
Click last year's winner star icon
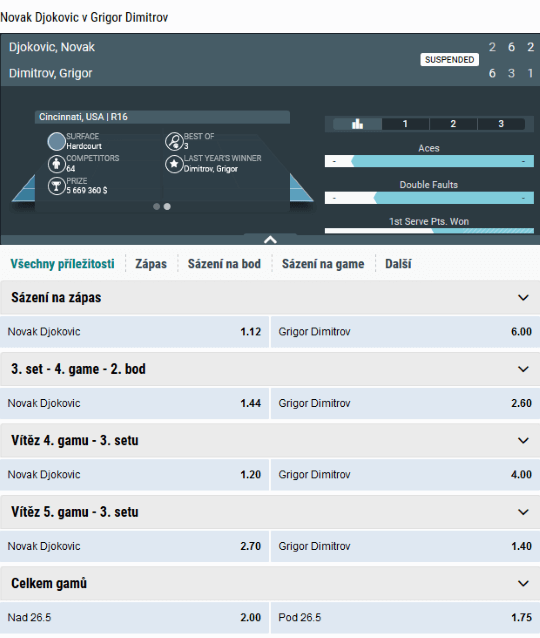coord(174,164)
